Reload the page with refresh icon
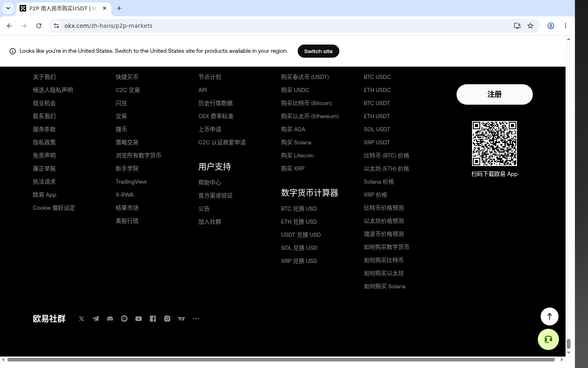 point(39,26)
